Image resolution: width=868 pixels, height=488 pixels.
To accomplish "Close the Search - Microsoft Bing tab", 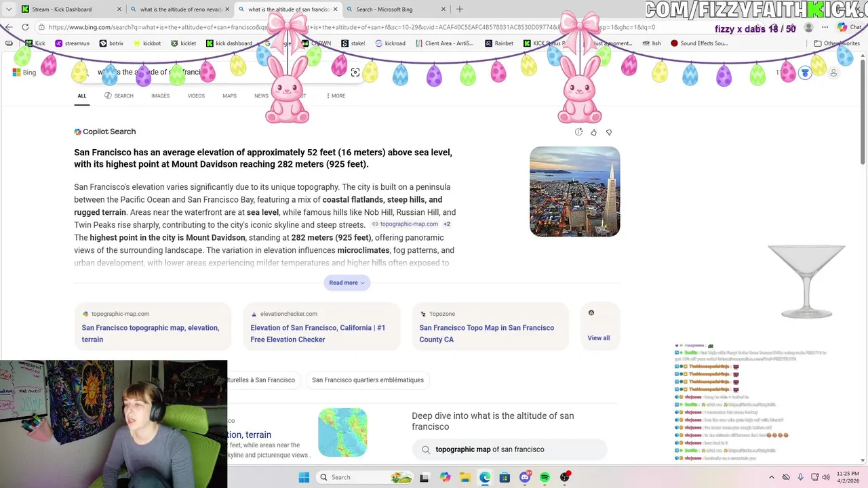I will click(x=443, y=9).
